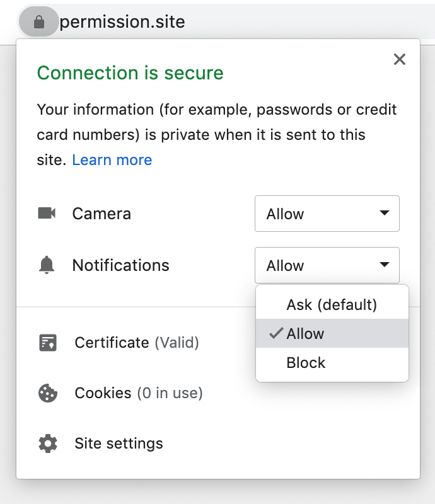Open the "Learn more" link
This screenshot has height=504, width=435.
click(x=112, y=160)
